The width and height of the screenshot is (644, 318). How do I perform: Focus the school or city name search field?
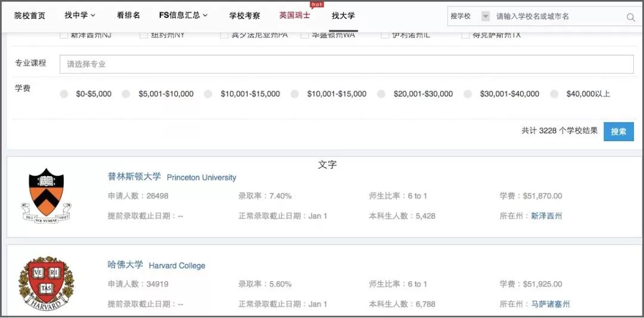[x=559, y=17]
